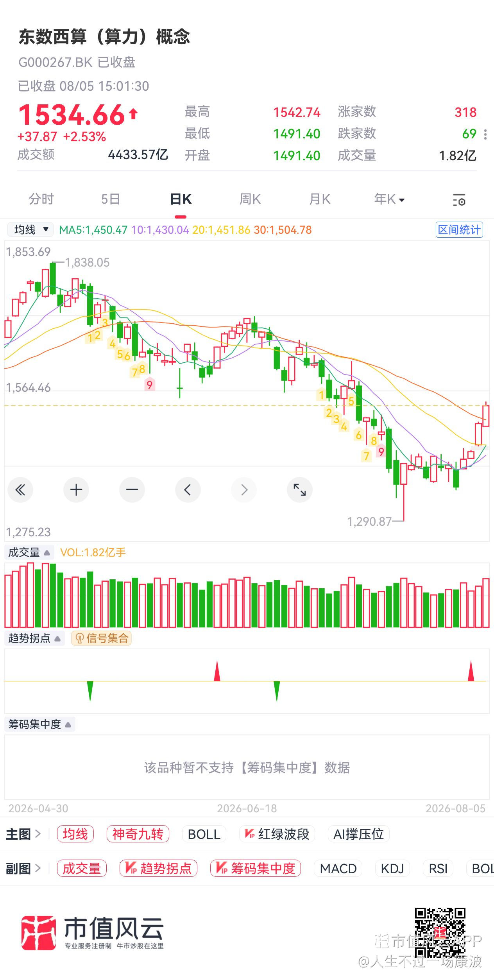Click the latest red candlestick
The height and width of the screenshot is (980, 494).
pyautogui.click(x=486, y=415)
